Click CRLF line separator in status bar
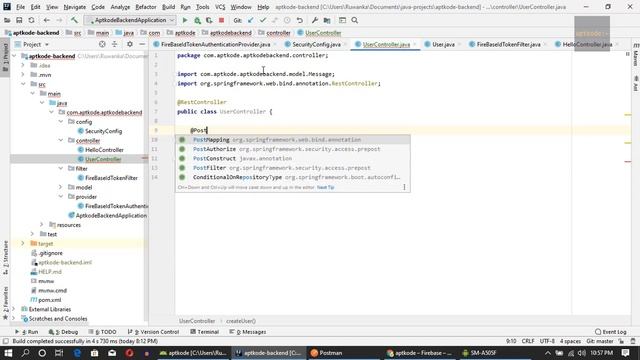640x360 pixels. coord(527,341)
